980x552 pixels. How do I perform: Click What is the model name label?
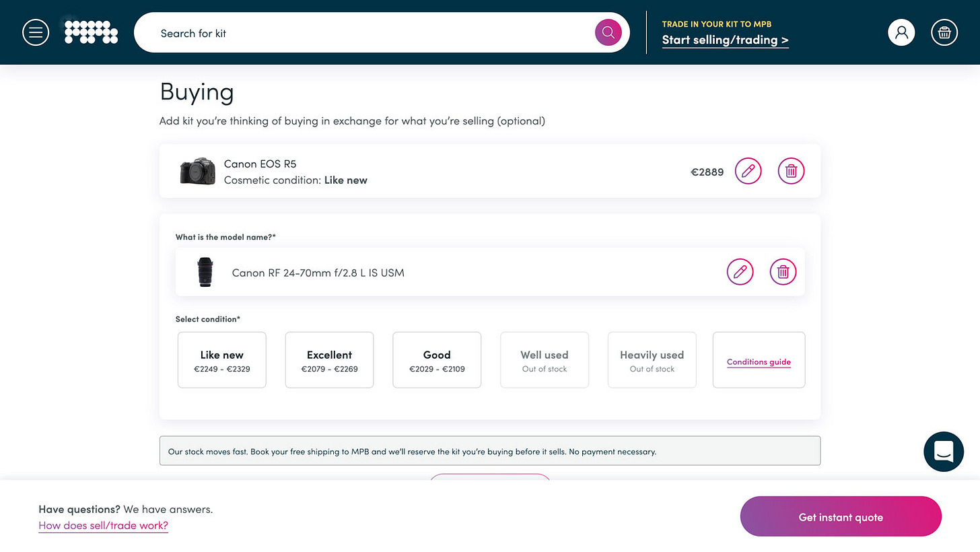(x=225, y=237)
